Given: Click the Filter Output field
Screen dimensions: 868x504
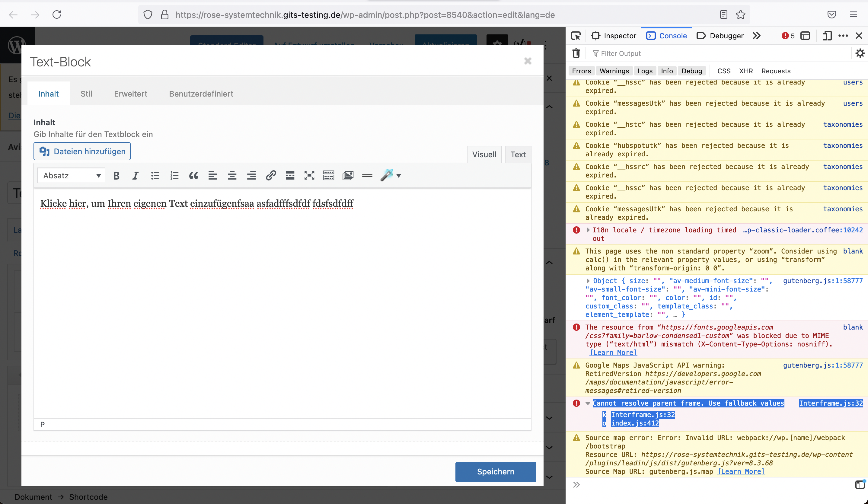Looking at the screenshot, I should [x=720, y=53].
